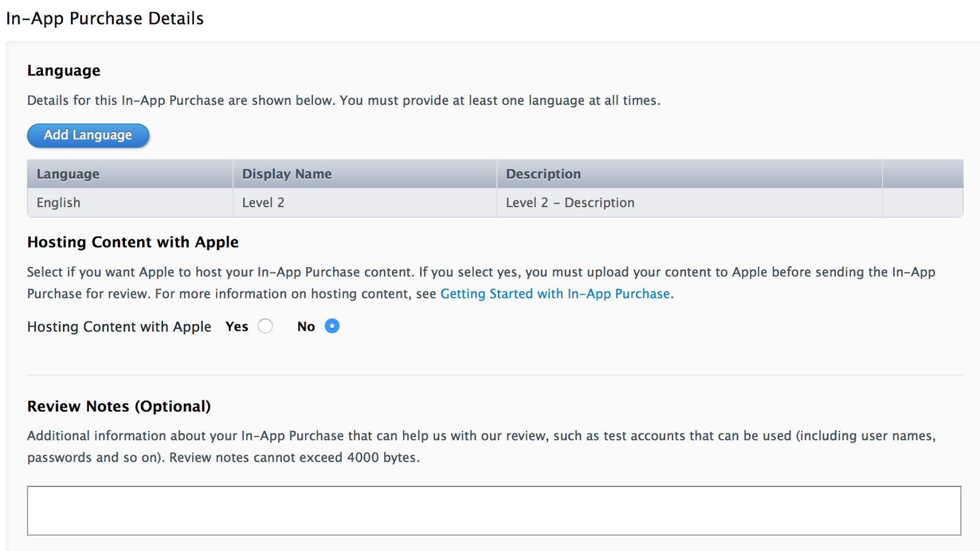Click the Language column header
Screen dimensions: 980x551
68,174
